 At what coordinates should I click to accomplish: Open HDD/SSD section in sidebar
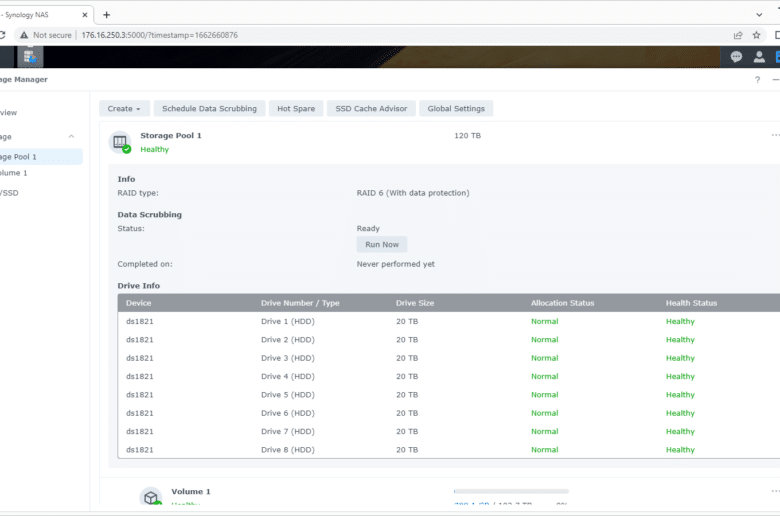coord(9,193)
